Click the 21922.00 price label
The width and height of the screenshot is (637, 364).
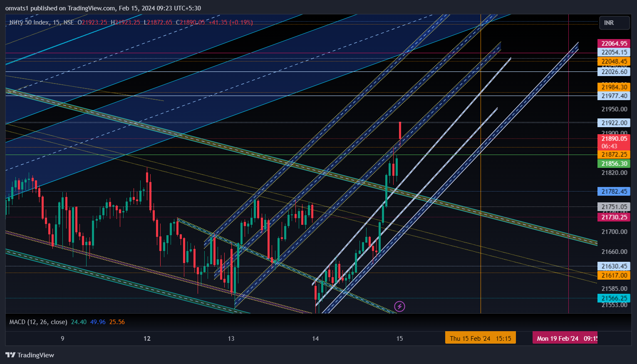point(614,123)
